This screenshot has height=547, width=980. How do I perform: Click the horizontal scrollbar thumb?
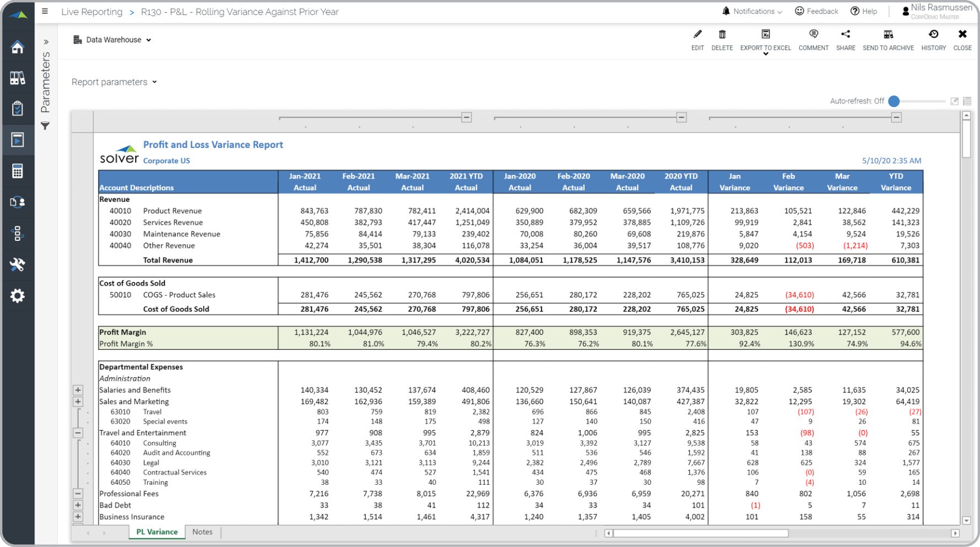coord(700,533)
